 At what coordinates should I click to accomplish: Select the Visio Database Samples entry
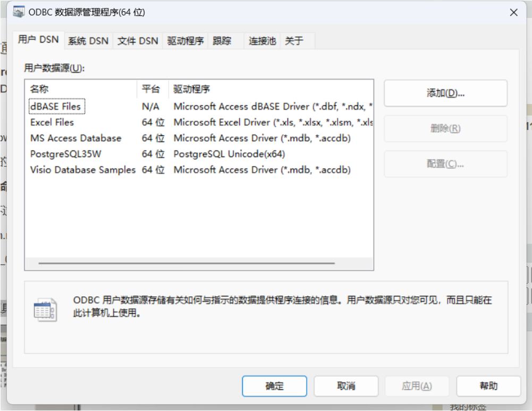(x=83, y=169)
